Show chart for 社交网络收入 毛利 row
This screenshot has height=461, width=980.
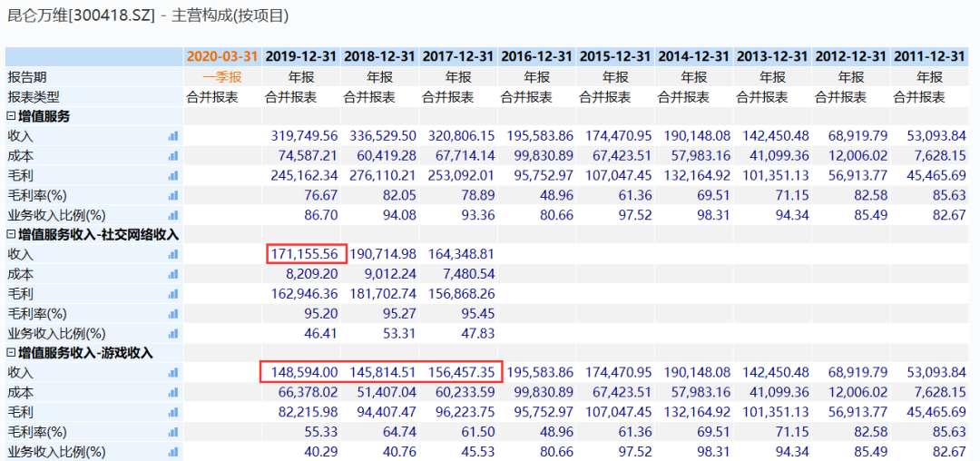(x=173, y=294)
